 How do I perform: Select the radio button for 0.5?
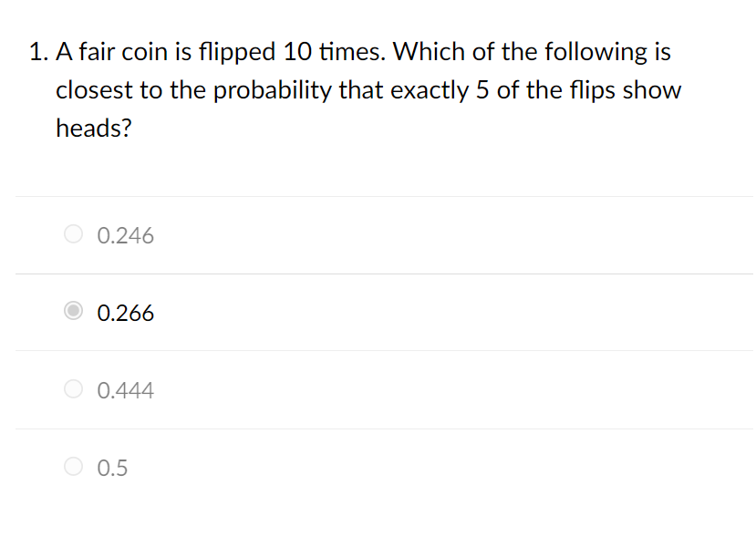click(x=73, y=467)
